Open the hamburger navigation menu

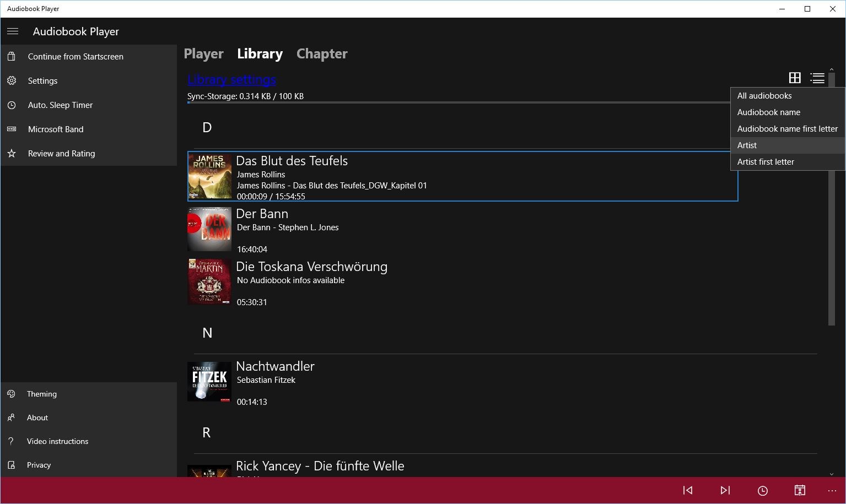coord(12,31)
